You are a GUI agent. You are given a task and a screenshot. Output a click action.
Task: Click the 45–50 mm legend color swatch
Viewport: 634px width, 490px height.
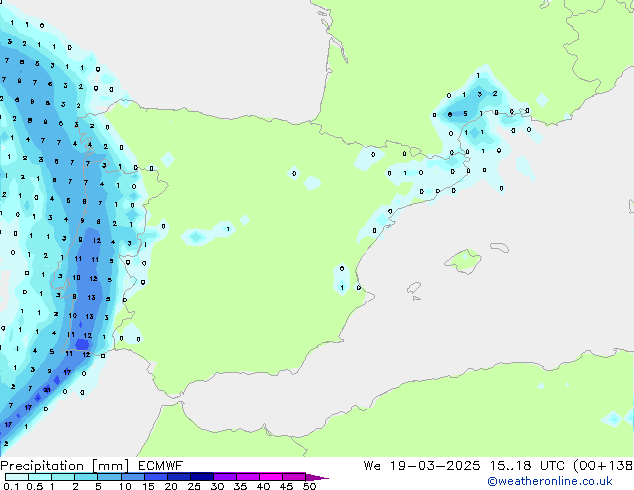tap(294, 477)
